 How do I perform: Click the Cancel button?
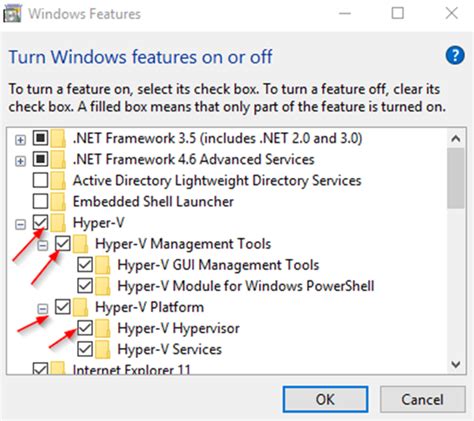(422, 399)
